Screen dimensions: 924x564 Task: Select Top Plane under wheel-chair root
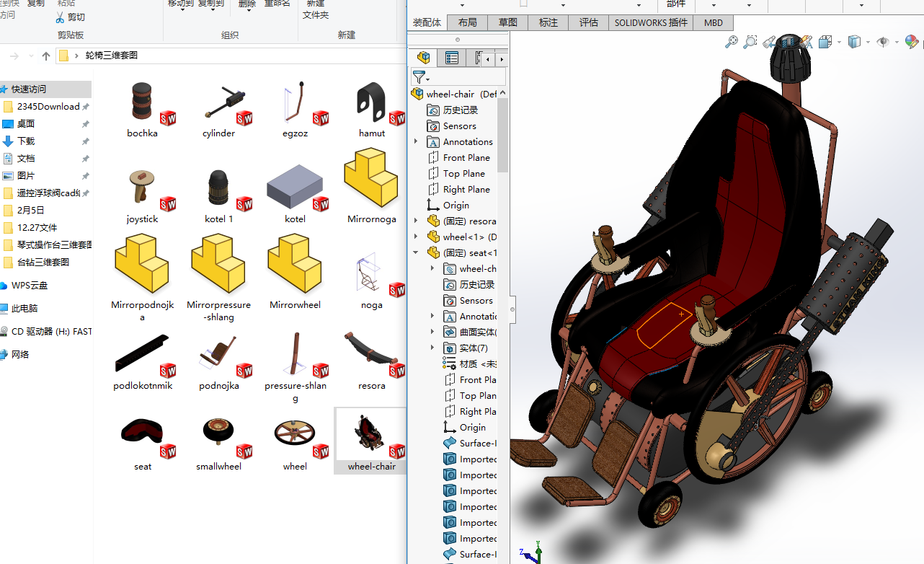point(456,173)
